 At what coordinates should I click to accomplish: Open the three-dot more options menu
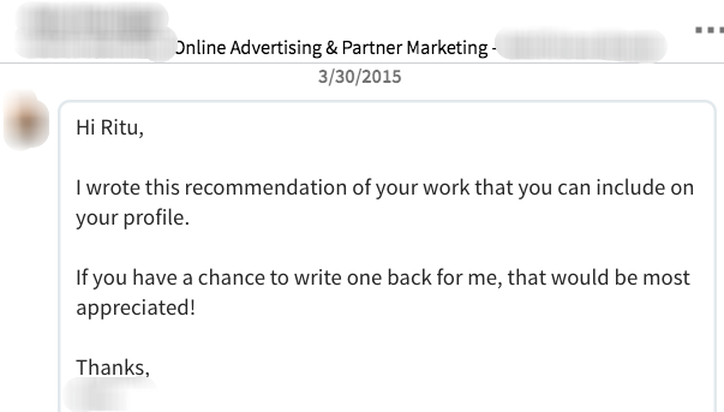coord(707,29)
